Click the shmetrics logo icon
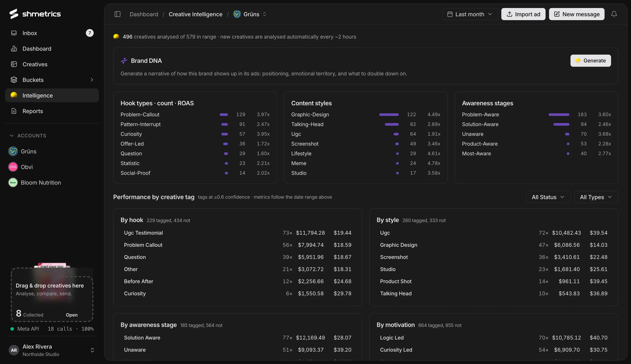 click(x=14, y=14)
